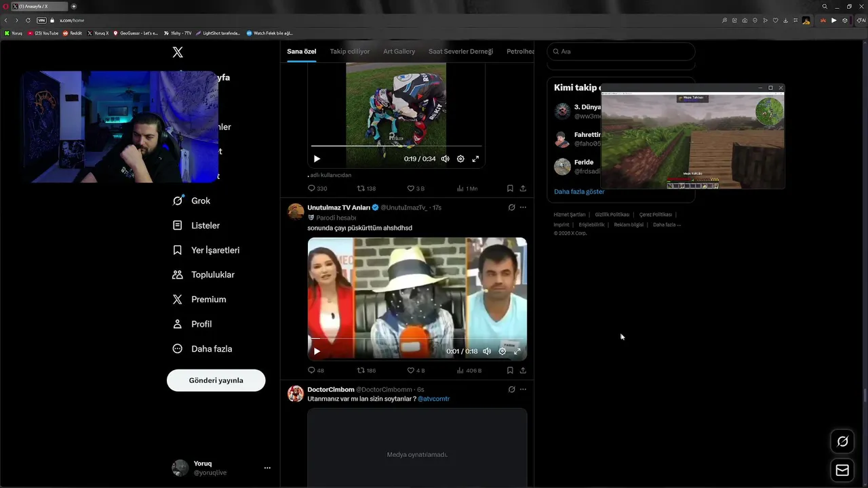The height and width of the screenshot is (488, 868).
Task: Like the post with 4 B likes
Action: click(x=415, y=370)
